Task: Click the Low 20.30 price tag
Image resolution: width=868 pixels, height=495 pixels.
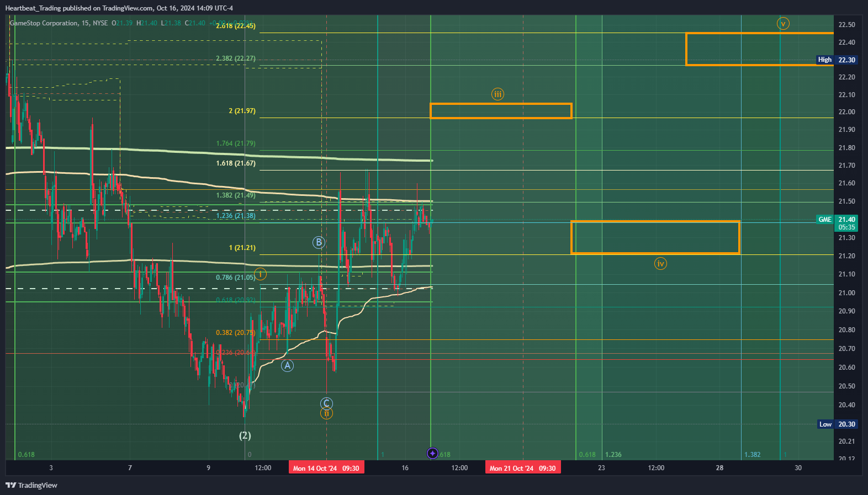Action: pyautogui.click(x=838, y=424)
